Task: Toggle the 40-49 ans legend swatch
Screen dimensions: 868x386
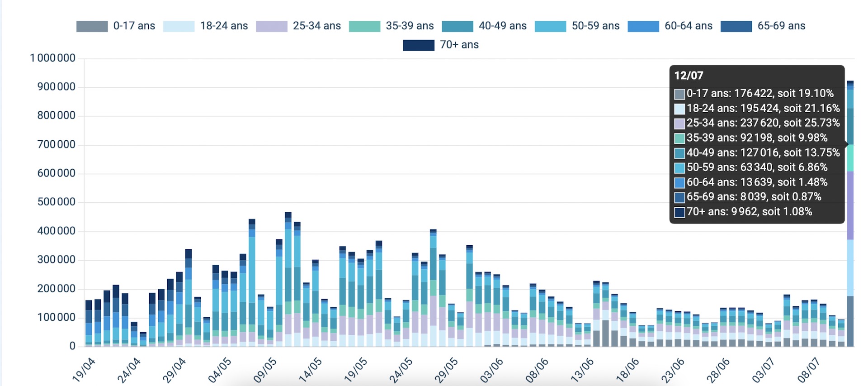Action: coord(458,26)
